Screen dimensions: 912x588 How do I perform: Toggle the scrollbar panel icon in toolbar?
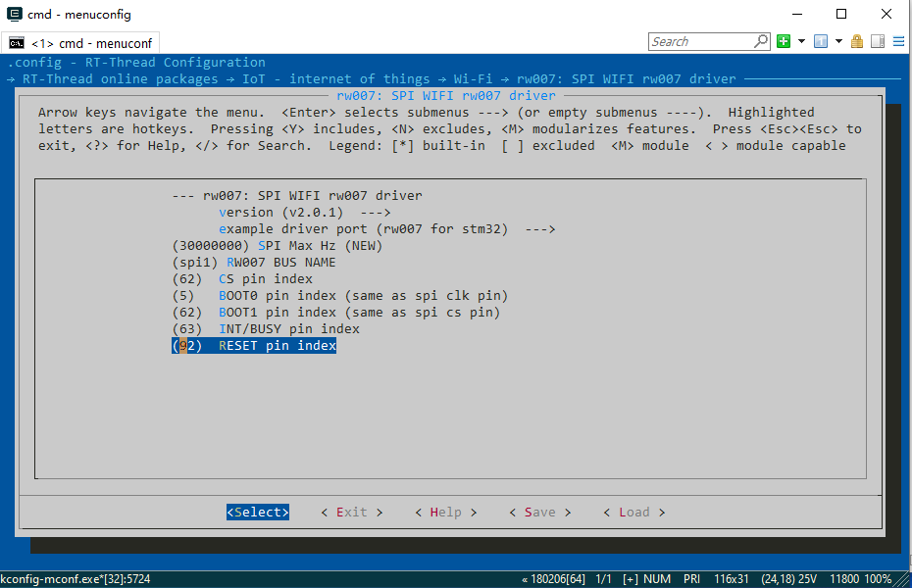click(x=877, y=41)
